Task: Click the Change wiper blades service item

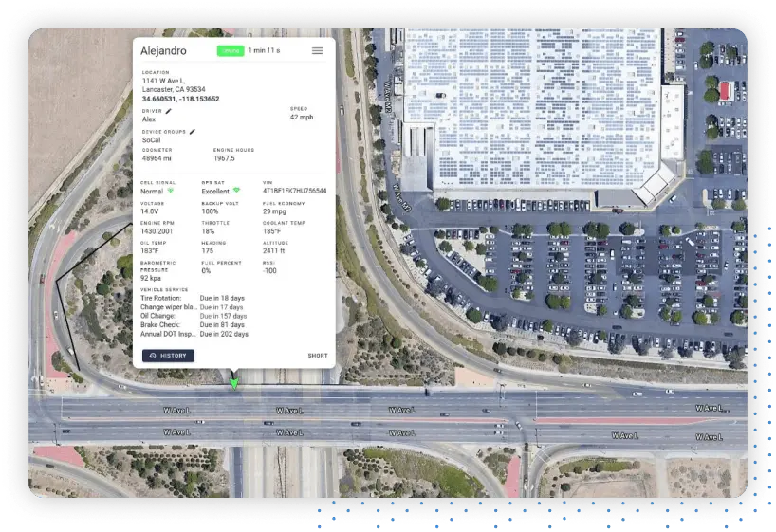Action: 169,307
